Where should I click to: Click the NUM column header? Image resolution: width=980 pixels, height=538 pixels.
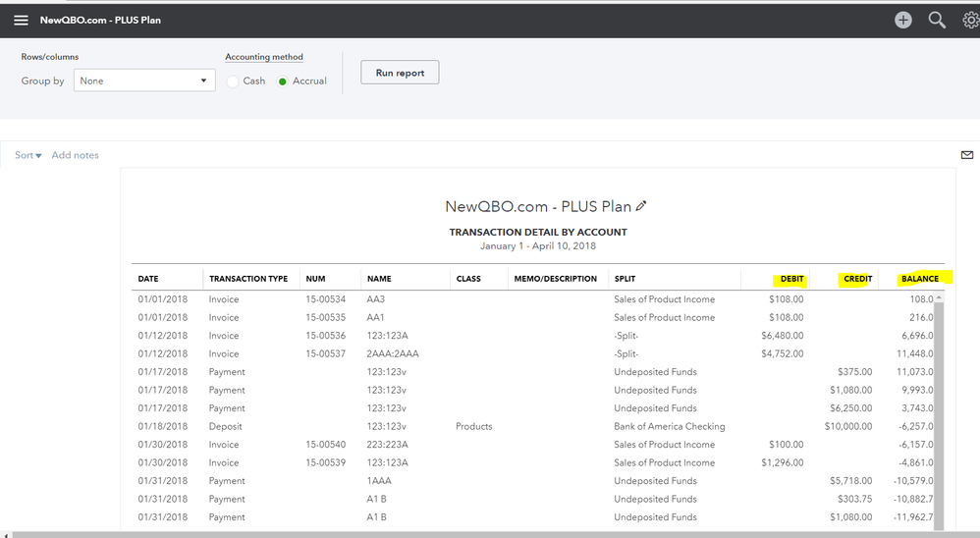tap(315, 279)
